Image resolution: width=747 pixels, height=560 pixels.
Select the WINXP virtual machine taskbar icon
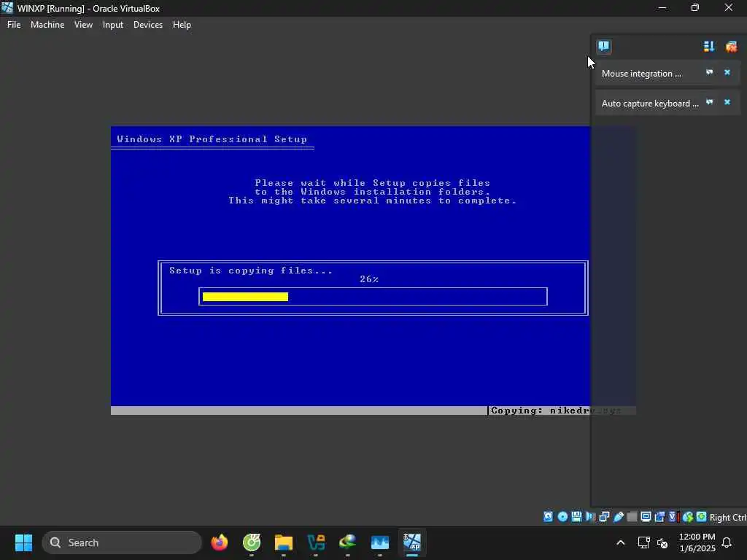[412, 542]
